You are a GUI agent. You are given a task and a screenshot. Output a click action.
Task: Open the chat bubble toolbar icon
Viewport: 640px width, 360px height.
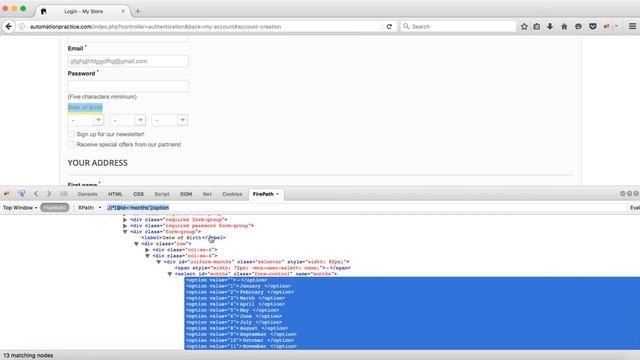(578, 27)
